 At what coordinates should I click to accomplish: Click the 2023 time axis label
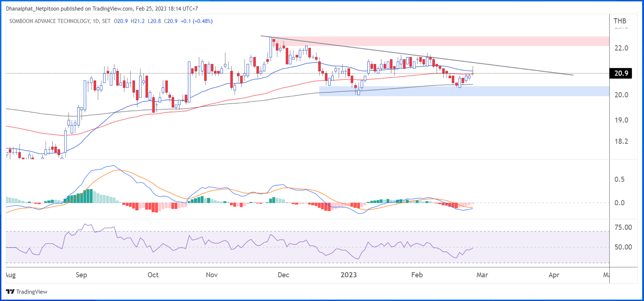[x=349, y=275]
